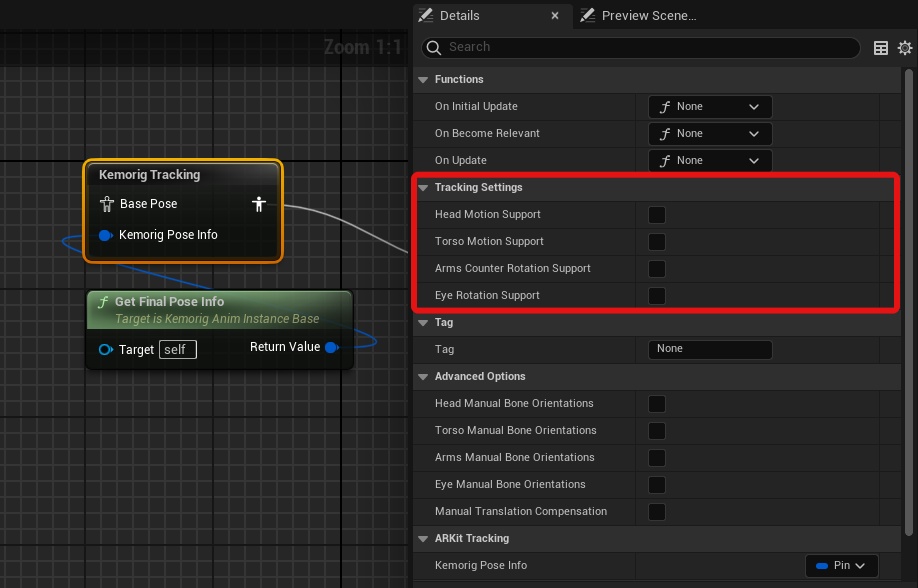Switch to the Preview Scene tab
The height and width of the screenshot is (588, 918).
(x=639, y=15)
